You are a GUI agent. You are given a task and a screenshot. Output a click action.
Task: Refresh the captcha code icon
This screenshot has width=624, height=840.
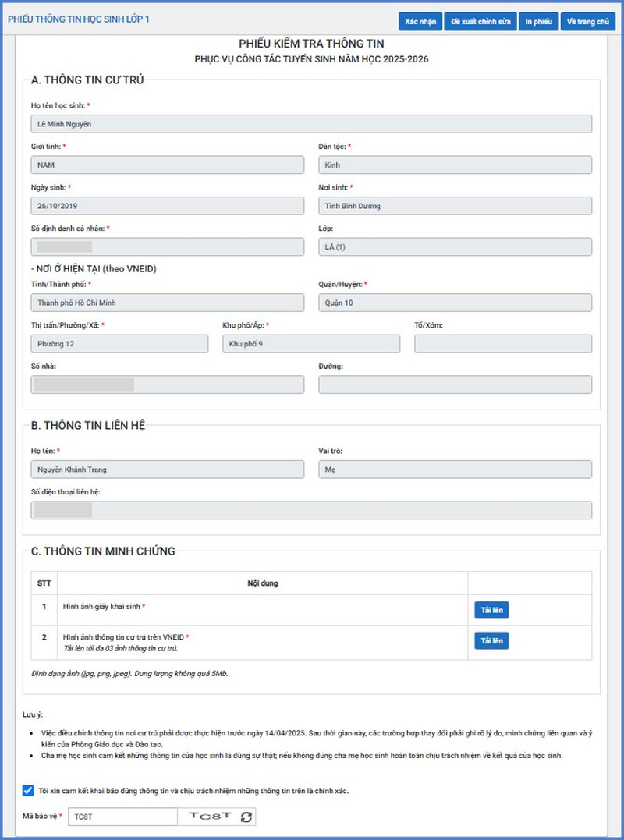246,817
